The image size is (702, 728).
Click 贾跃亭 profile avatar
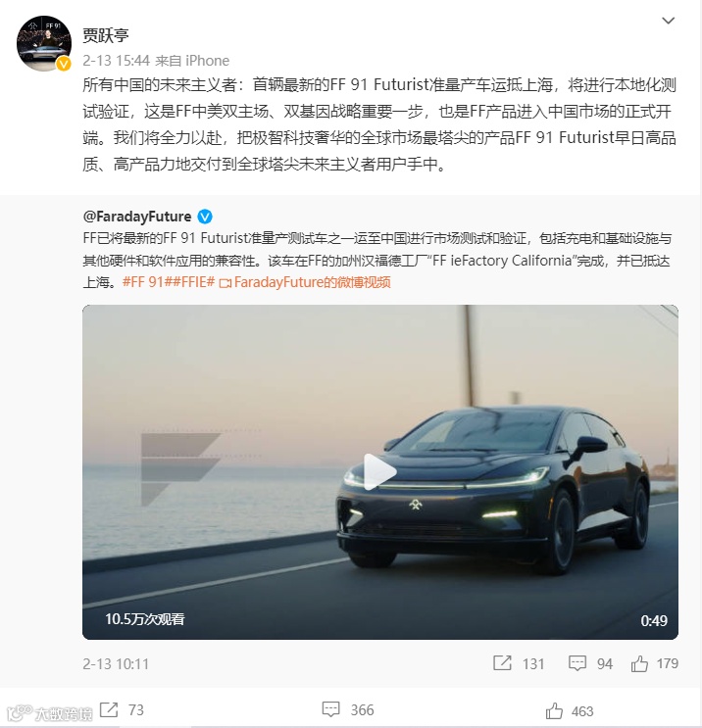[44, 43]
